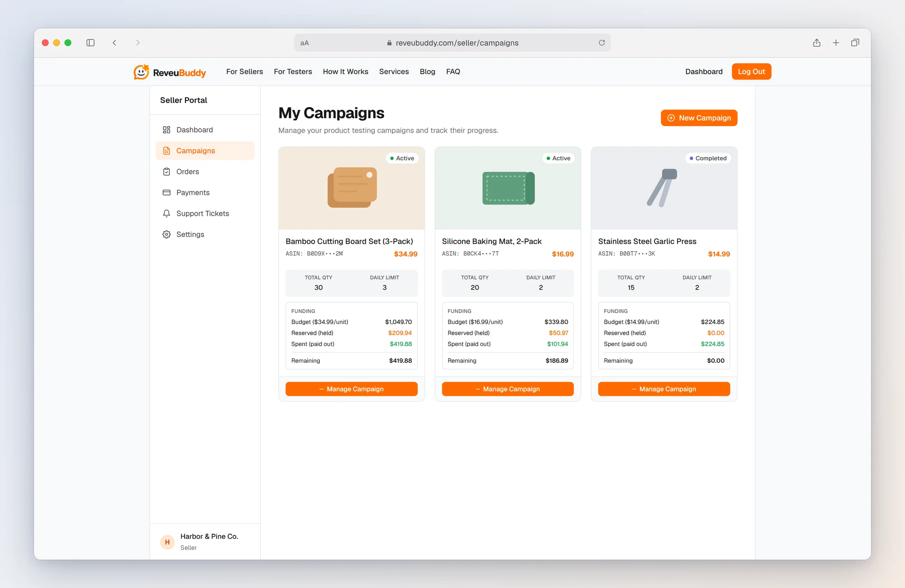Create a New Campaign

click(699, 118)
